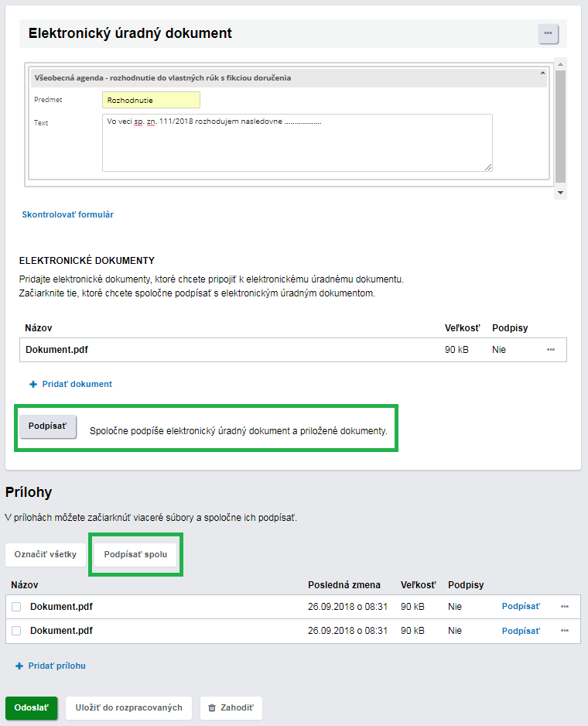This screenshot has height=726, width=588.
Task: Click Podpísať spolu button
Action: [x=135, y=554]
